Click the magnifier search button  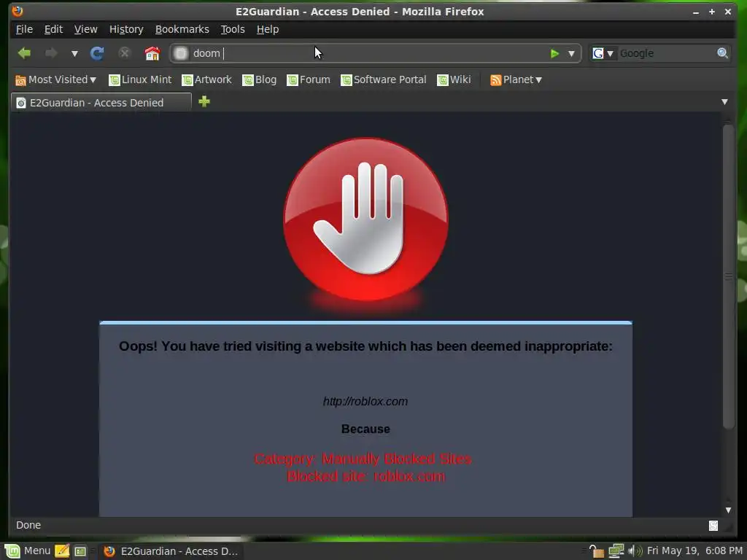tap(723, 53)
